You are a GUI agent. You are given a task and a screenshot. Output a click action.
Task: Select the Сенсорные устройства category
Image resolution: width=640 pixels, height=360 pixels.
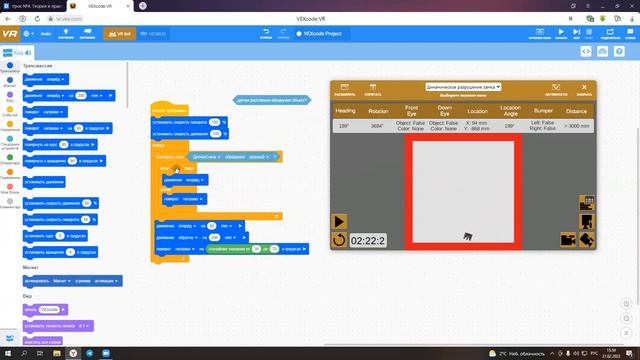pos(10,142)
